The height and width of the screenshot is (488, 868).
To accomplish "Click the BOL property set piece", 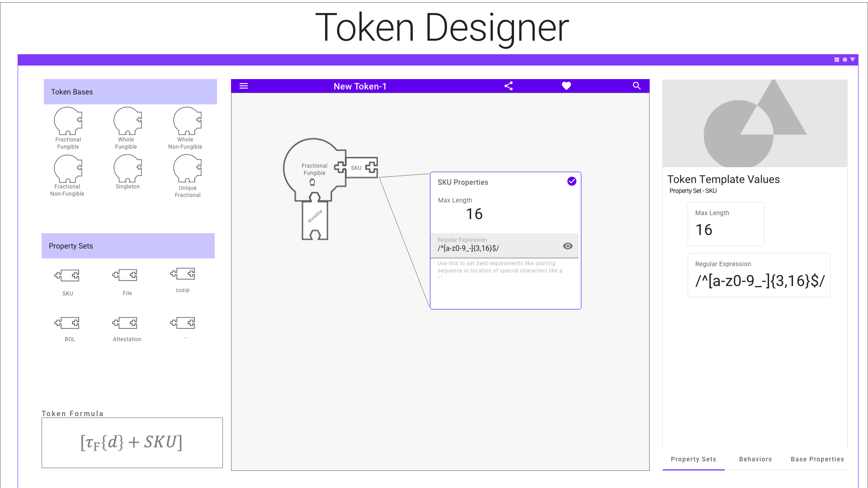I will [67, 323].
